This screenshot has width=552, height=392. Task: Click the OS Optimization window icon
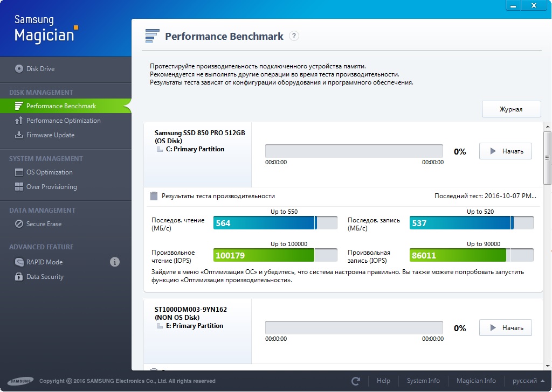(x=19, y=172)
